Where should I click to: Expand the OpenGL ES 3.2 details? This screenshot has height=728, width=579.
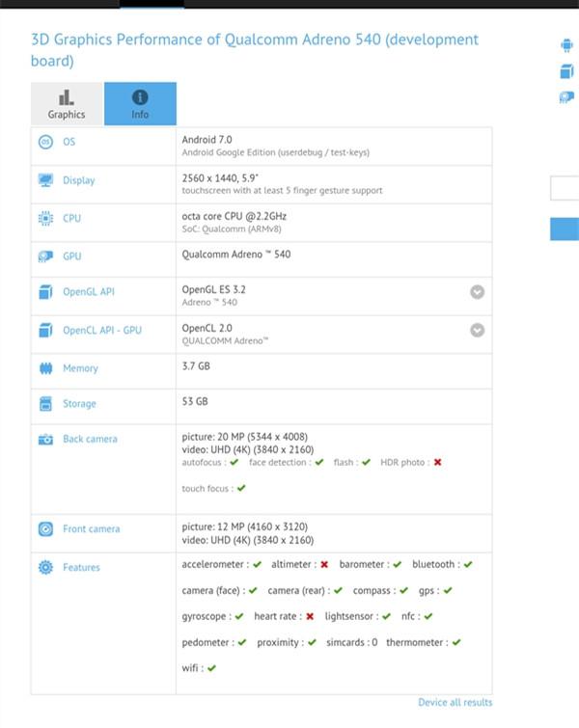point(477,292)
